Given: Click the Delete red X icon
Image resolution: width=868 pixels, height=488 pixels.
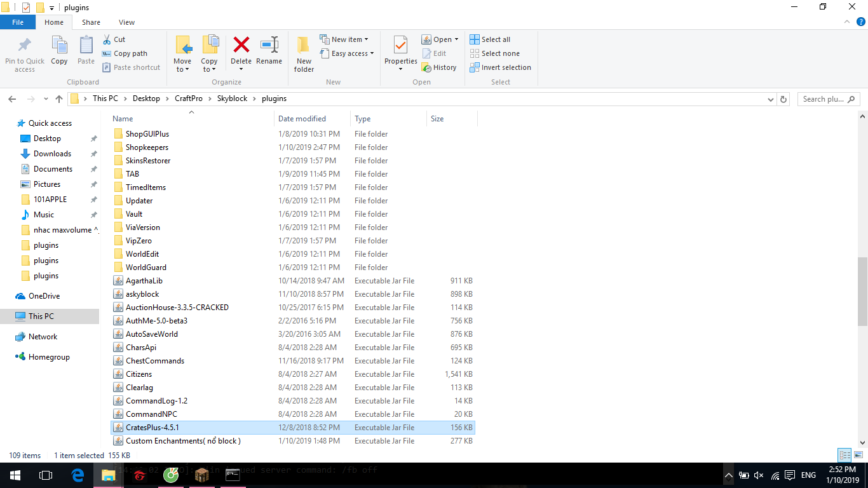Looking at the screenshot, I should pos(241,45).
